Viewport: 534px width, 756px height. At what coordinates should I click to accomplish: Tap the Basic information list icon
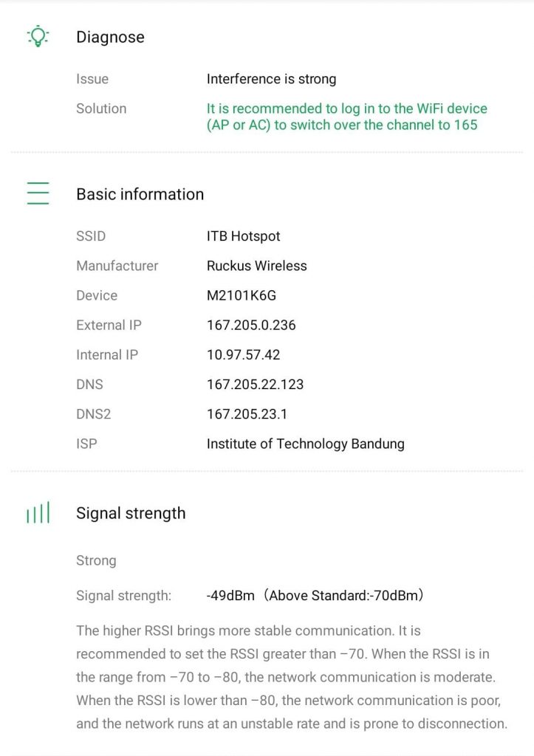[38, 193]
